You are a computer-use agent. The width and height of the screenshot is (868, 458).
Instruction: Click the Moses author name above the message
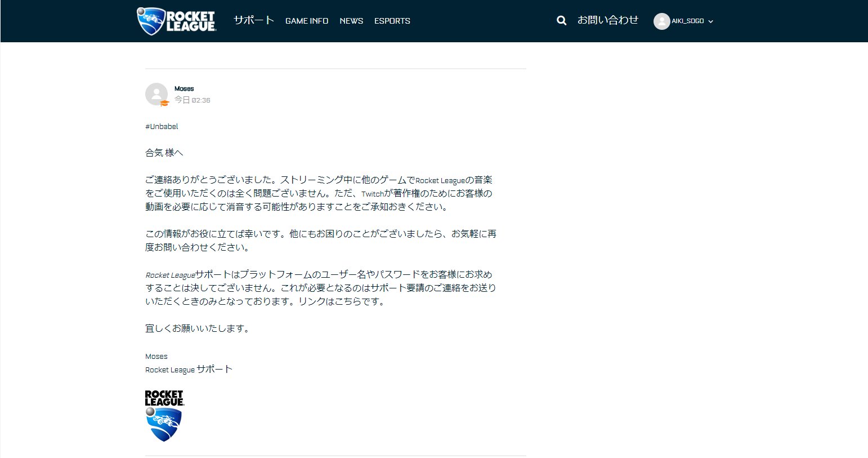pos(184,88)
